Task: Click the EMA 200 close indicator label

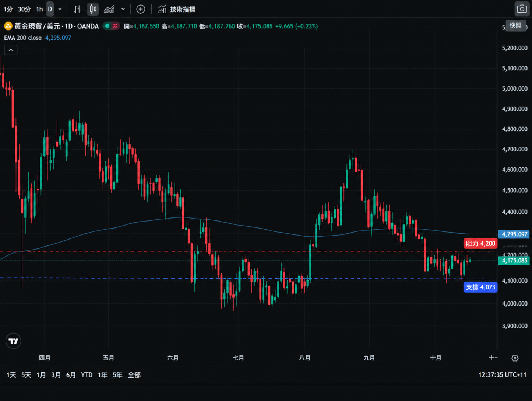Action: click(x=23, y=38)
